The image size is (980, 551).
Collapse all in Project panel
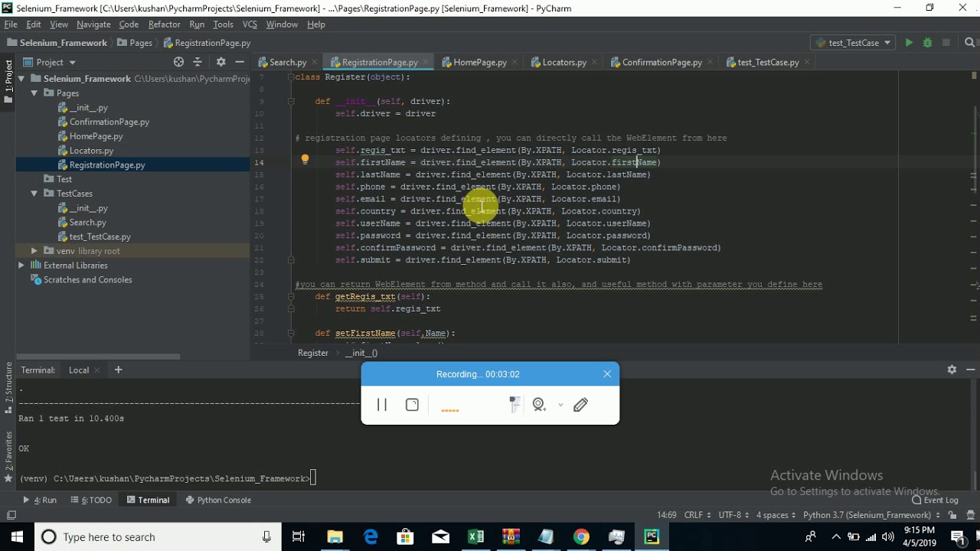point(198,62)
